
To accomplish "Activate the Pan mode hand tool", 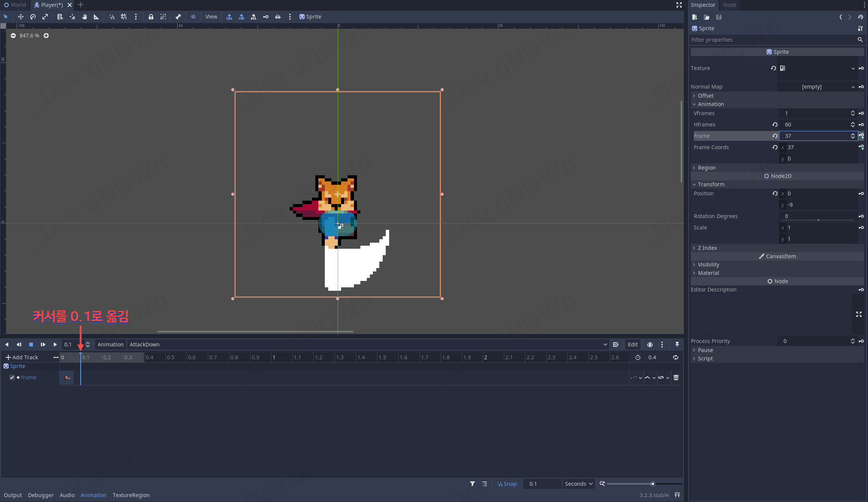I will pyautogui.click(x=84, y=17).
